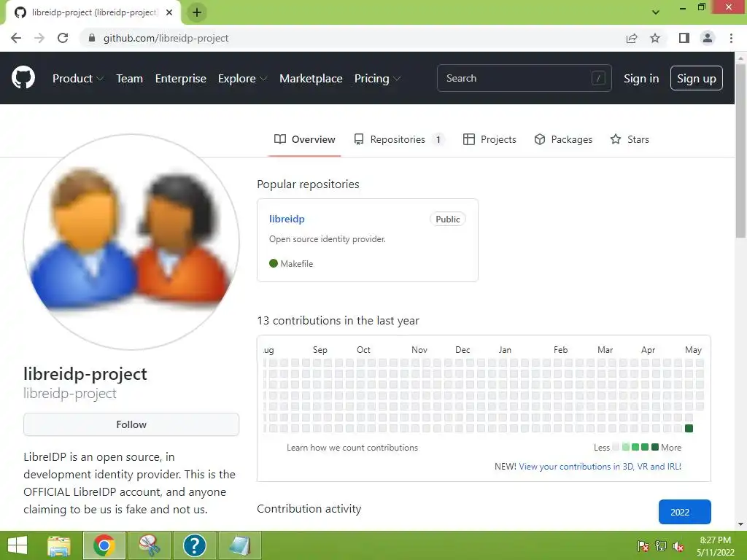Click the 'Contribution activity' heading
This screenshot has height=560, width=747.
309,508
